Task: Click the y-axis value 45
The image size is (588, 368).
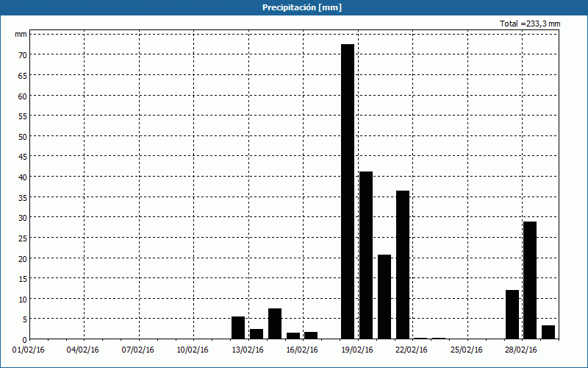Action: (x=23, y=157)
